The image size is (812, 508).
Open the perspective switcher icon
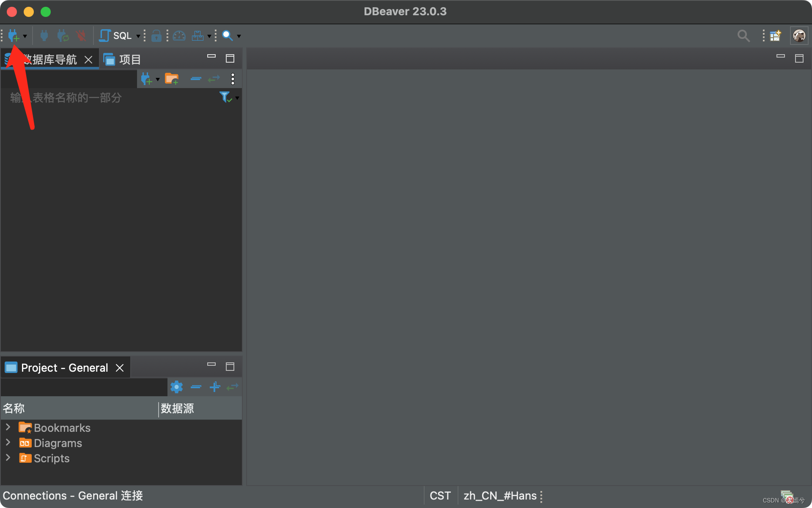775,36
